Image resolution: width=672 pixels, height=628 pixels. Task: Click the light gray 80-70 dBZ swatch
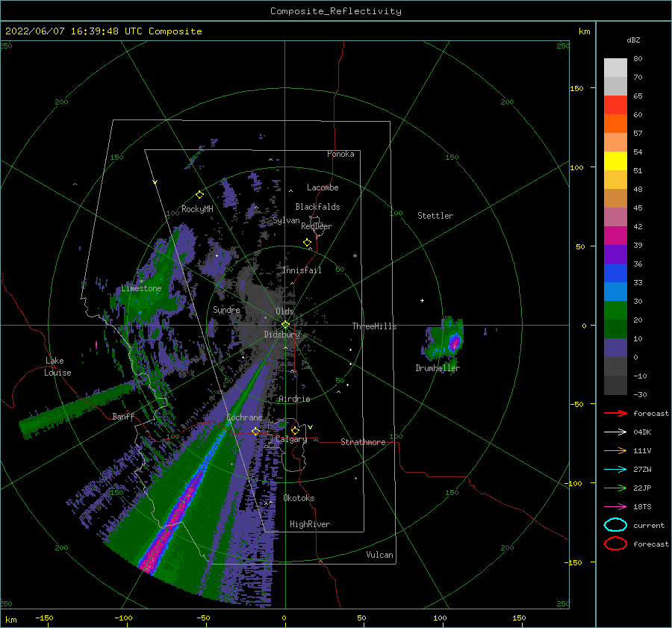click(615, 68)
